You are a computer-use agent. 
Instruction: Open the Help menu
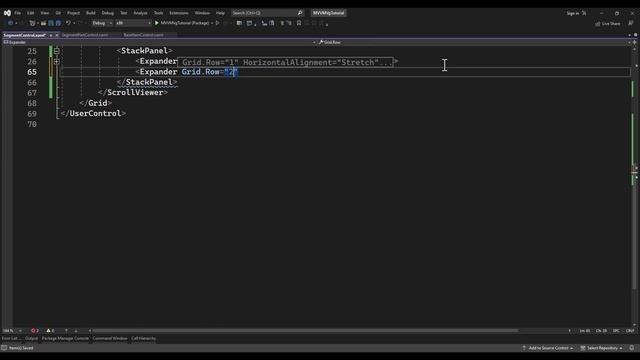click(x=220, y=13)
